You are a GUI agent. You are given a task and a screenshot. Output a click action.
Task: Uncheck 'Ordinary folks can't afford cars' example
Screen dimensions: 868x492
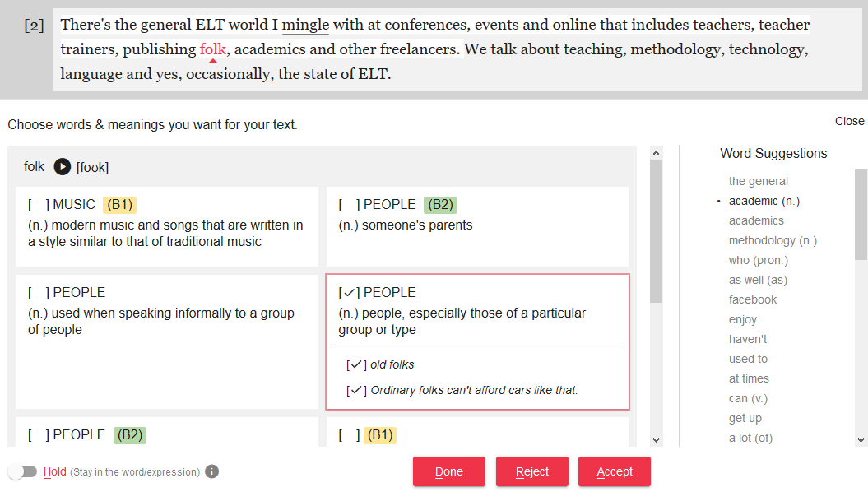tap(357, 390)
